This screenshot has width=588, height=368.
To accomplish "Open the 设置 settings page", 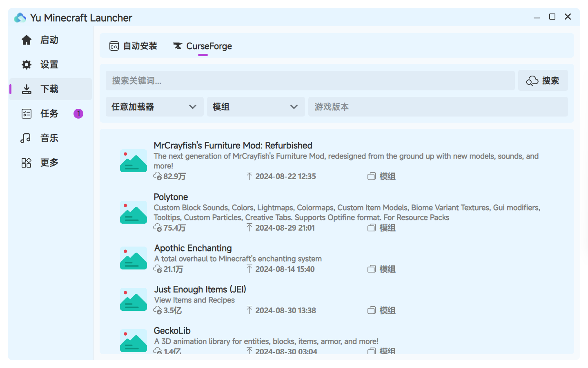I will pos(51,65).
